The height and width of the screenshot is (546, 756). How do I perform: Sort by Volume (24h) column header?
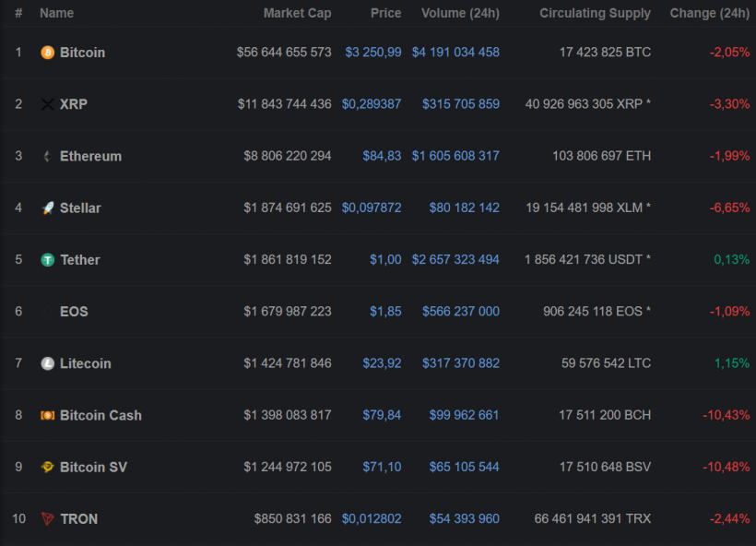(460, 13)
